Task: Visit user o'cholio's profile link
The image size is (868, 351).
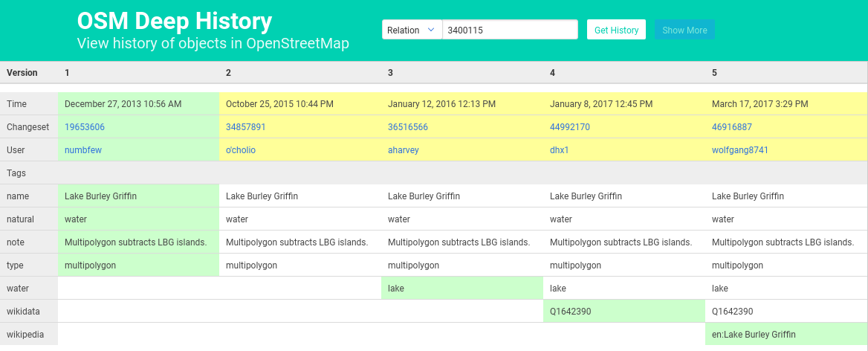Action: [241, 150]
